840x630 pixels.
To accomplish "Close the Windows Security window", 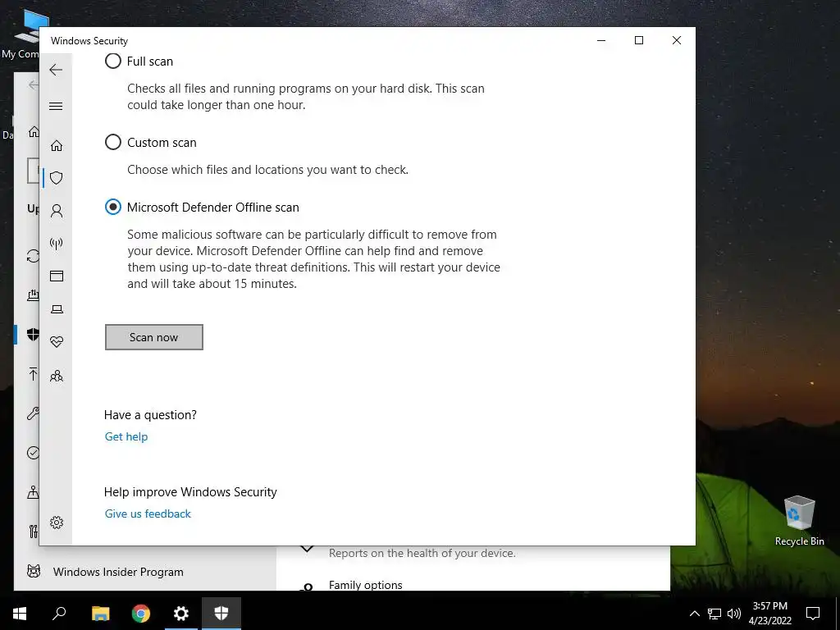I will click(677, 40).
